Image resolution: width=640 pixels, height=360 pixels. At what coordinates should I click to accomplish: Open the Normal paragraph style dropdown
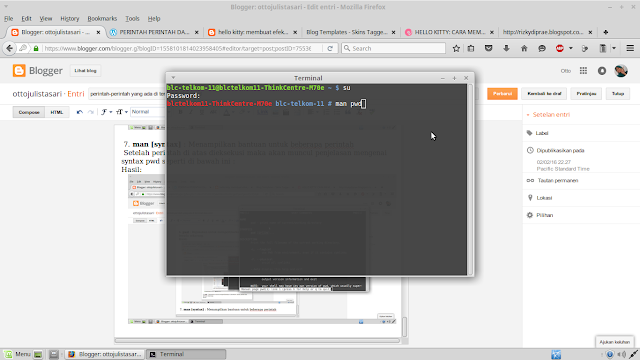(148, 112)
